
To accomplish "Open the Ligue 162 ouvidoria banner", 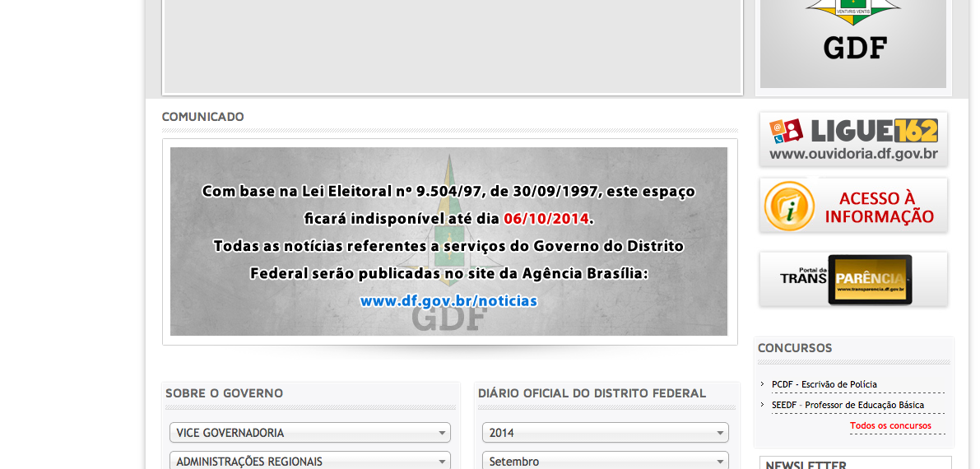I will [853, 139].
